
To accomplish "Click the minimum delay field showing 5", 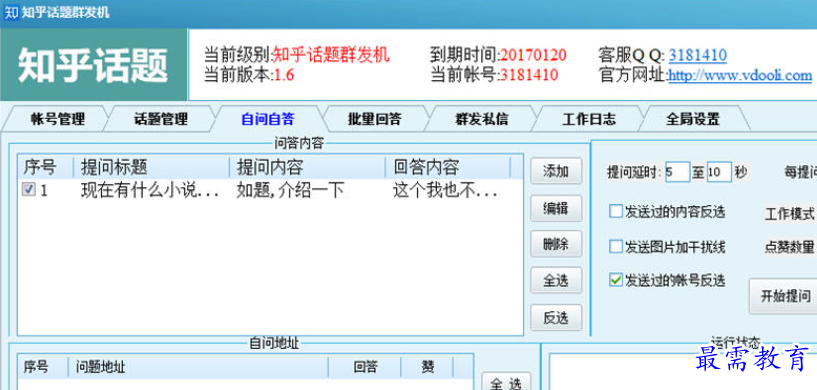I will (x=677, y=172).
